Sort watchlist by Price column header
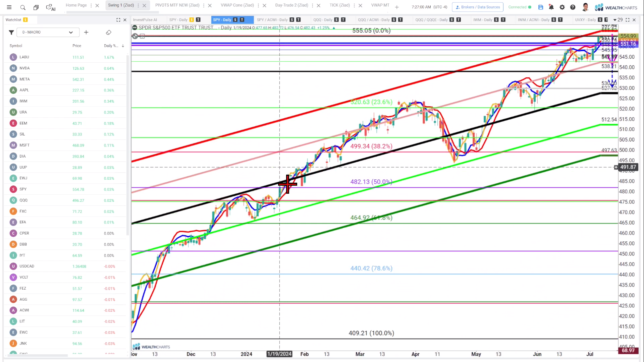Viewport: 644px width, 362px height. [77, 46]
